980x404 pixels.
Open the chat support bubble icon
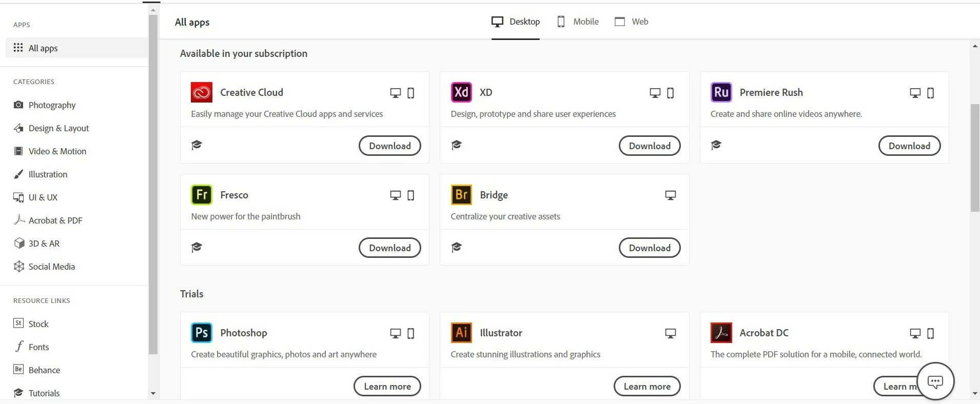coord(935,381)
